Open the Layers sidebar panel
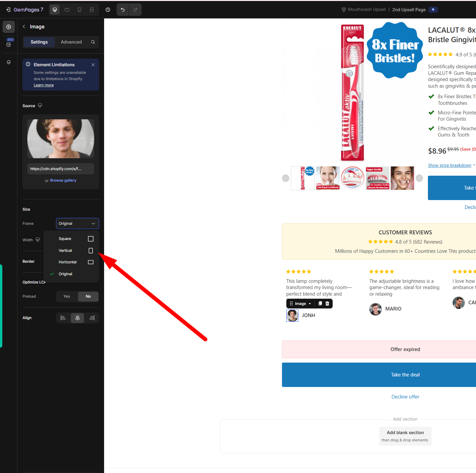This screenshot has height=473, width=476. (x=9, y=62)
